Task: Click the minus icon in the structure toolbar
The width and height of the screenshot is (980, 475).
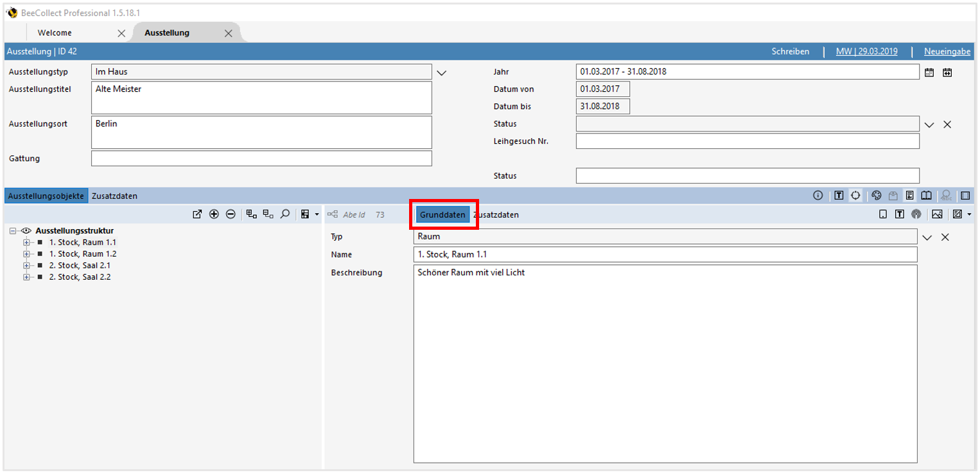Action: point(231,214)
